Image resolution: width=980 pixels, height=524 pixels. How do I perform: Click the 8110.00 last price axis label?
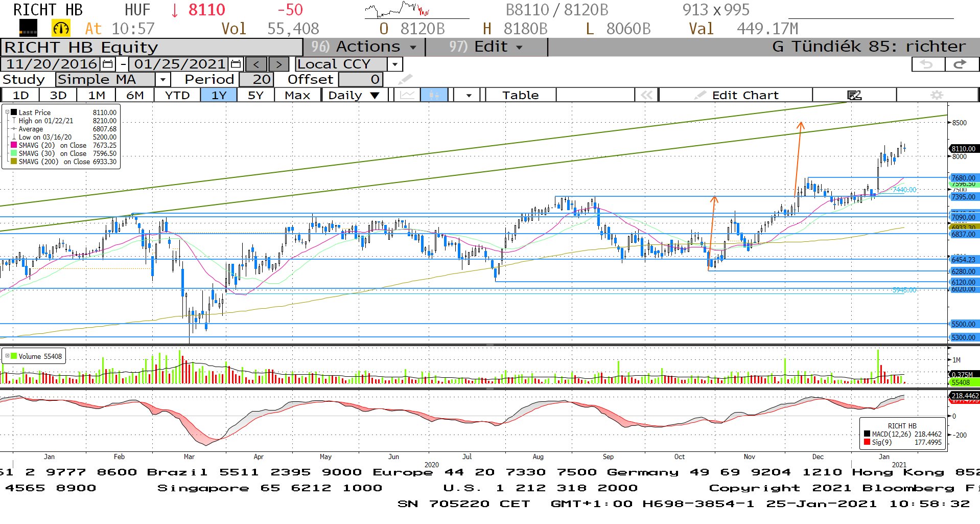(x=964, y=149)
